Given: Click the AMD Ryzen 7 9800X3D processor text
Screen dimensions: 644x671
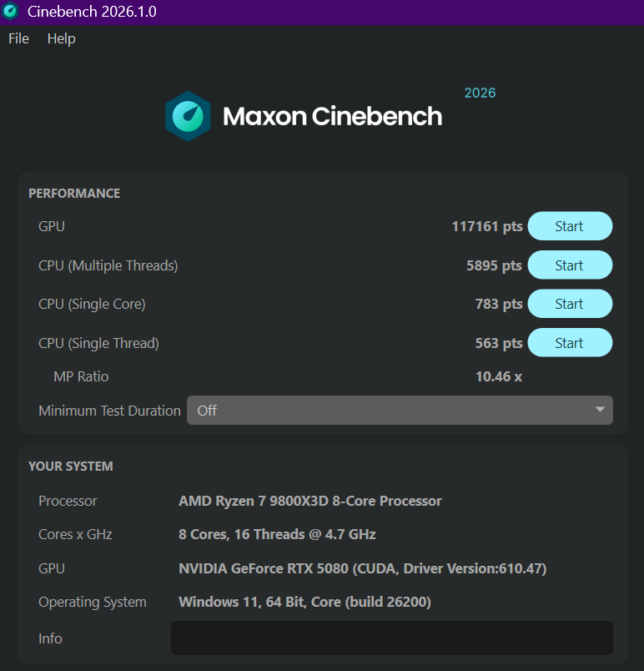Looking at the screenshot, I should [310, 501].
